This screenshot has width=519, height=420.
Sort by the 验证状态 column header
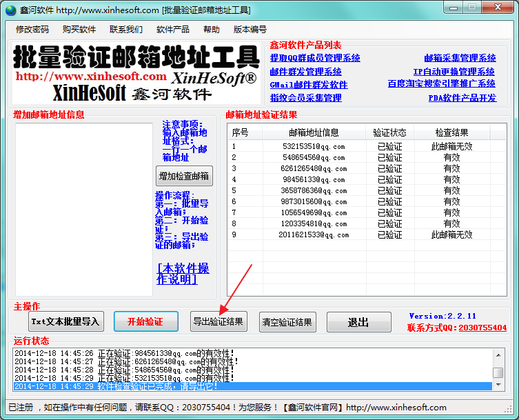click(x=389, y=133)
